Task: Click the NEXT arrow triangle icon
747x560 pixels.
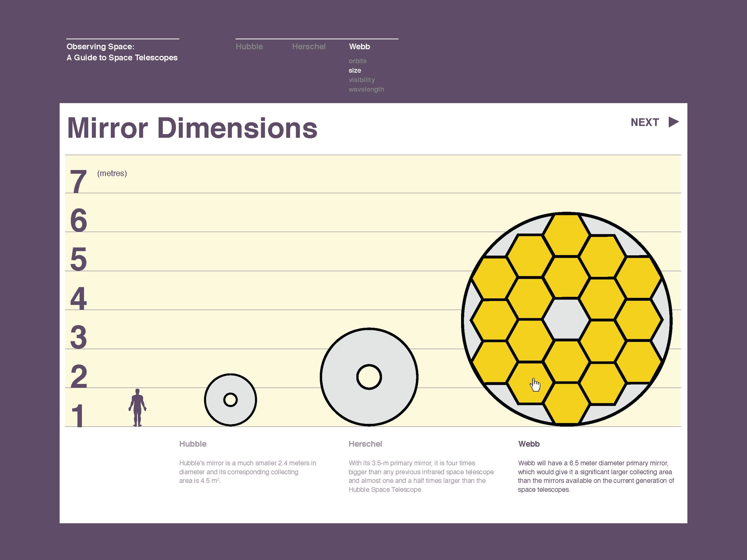Action: click(674, 122)
